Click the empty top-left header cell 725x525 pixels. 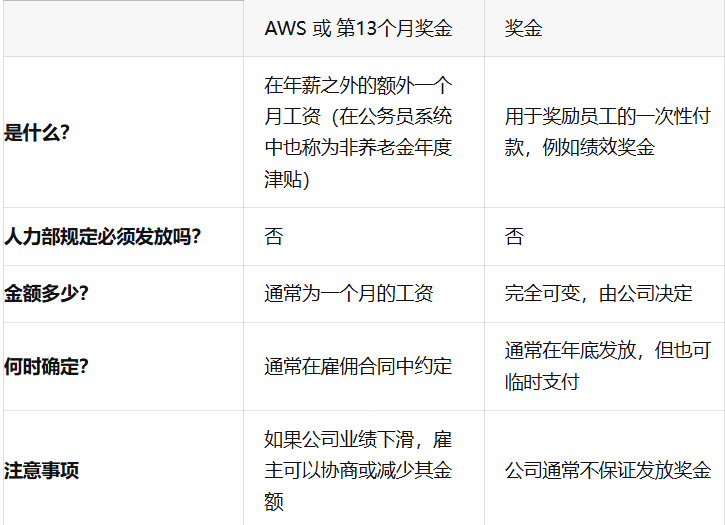[122, 29]
